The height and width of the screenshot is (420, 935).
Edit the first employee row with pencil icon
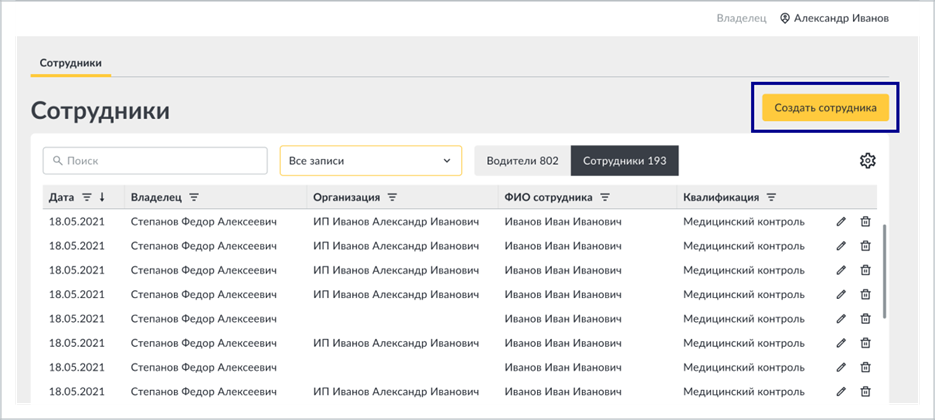pos(841,222)
